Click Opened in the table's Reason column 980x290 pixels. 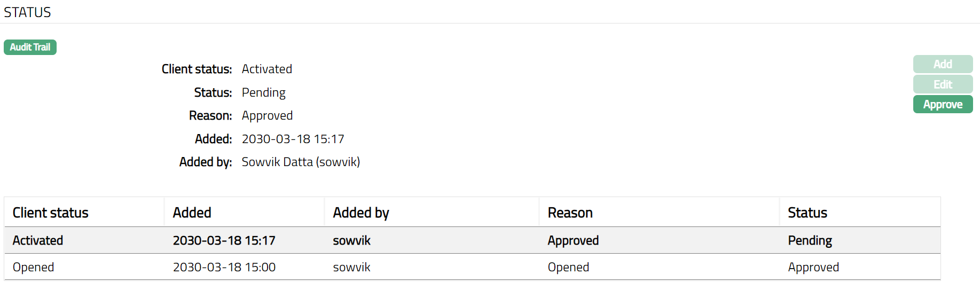pos(568,267)
